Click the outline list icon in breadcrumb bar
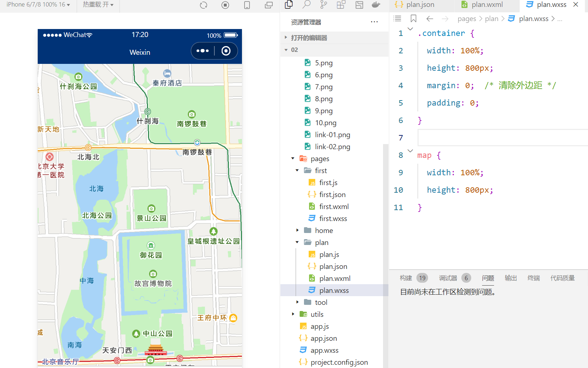 point(398,19)
